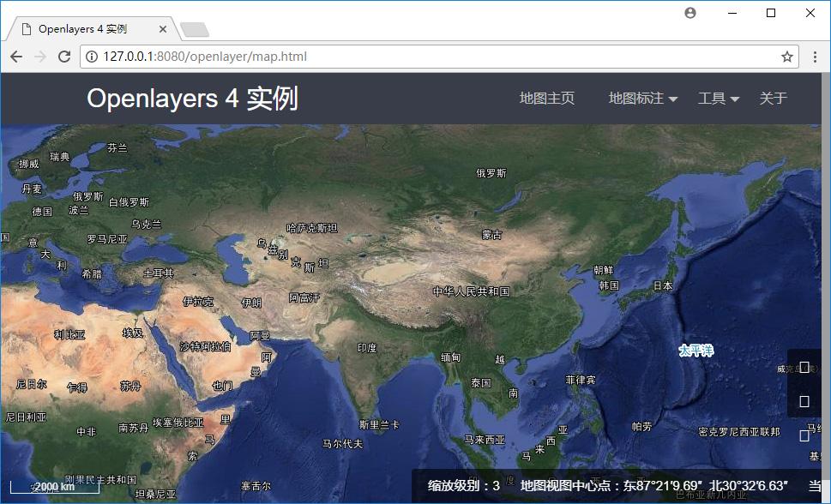
Task: Click the 利比亚 map label
Action: pos(69,334)
